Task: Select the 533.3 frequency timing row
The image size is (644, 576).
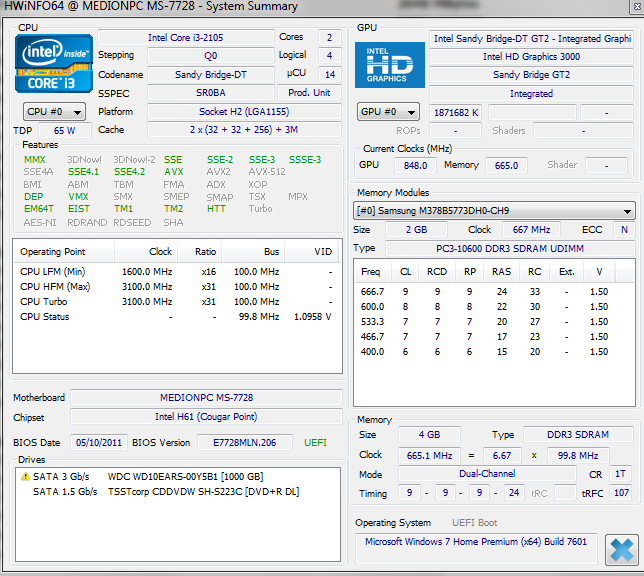Action: [494, 322]
